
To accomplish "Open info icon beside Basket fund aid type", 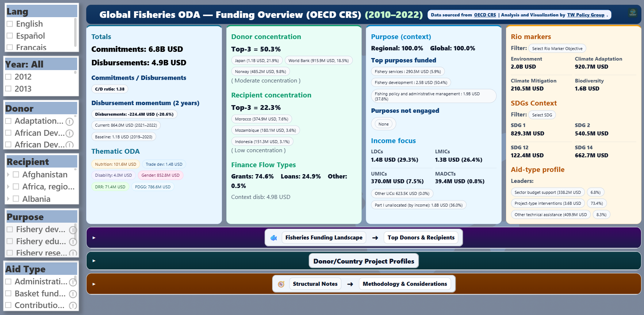I will coord(73,294).
